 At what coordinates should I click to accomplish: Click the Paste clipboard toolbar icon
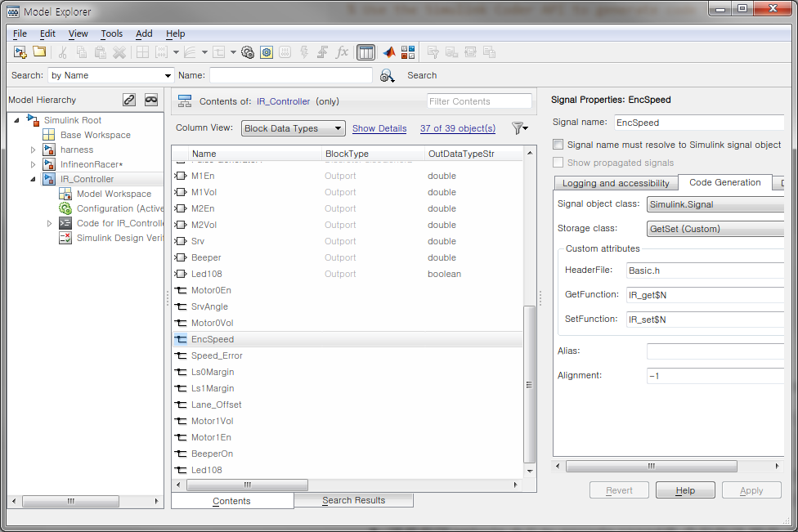(x=101, y=51)
